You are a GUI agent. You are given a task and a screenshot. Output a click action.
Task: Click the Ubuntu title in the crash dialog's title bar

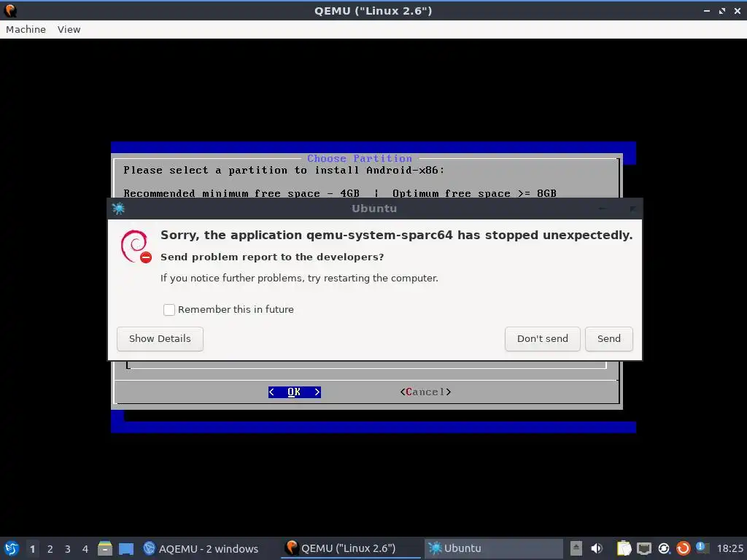click(374, 208)
